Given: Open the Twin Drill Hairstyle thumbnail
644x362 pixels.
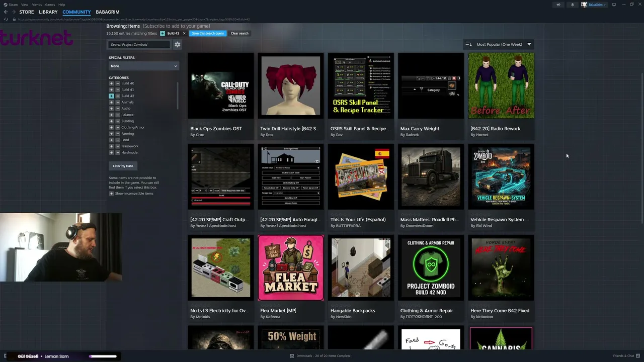Looking at the screenshot, I should pos(291,85).
